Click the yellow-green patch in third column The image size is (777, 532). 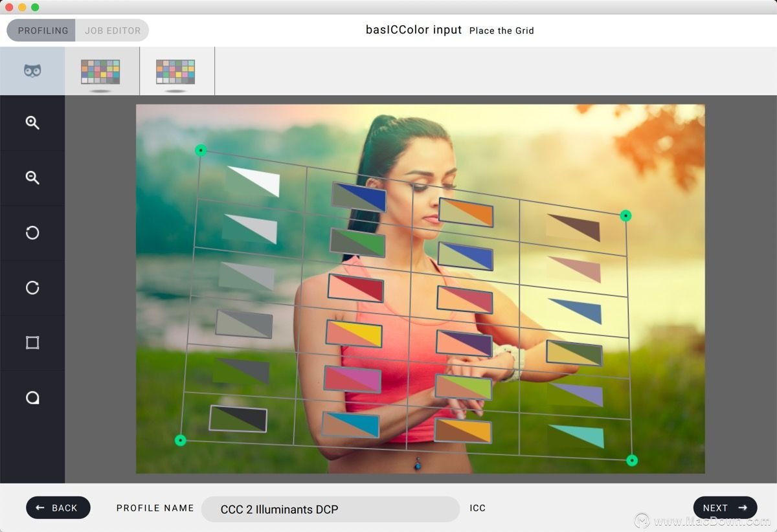click(x=464, y=387)
